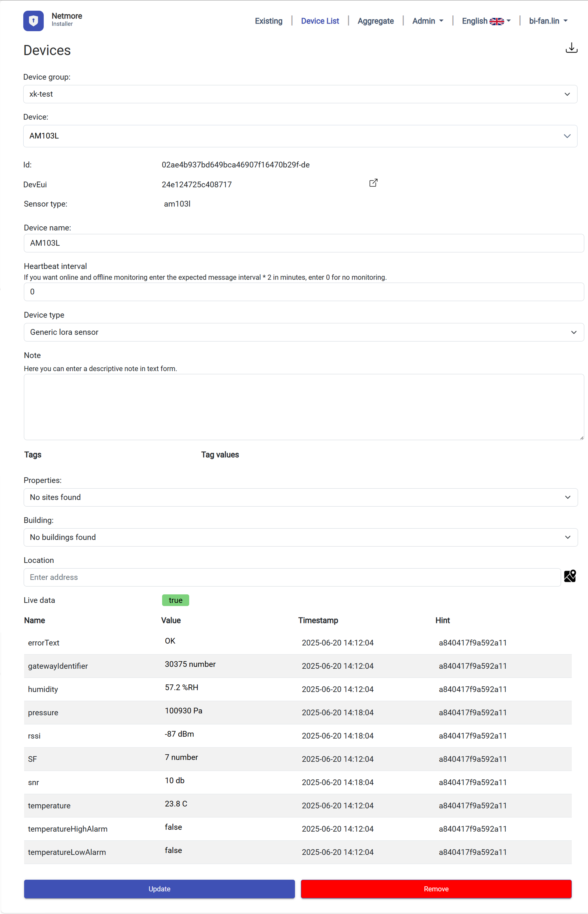Click the errorText row name
This screenshot has height=914, width=588.
coord(44,643)
